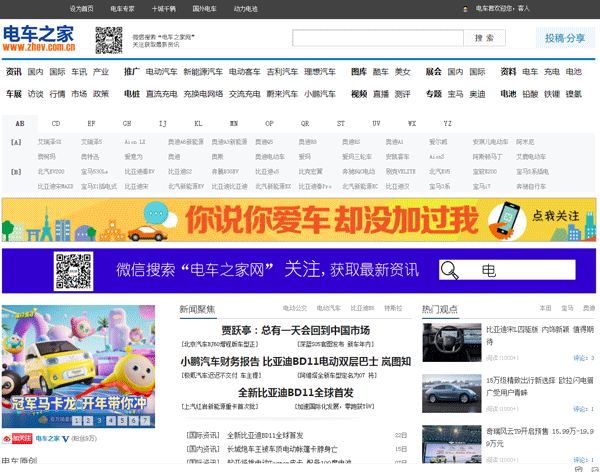Open 产业 in the navigation
The width and height of the screenshot is (600, 472).
click(x=101, y=72)
